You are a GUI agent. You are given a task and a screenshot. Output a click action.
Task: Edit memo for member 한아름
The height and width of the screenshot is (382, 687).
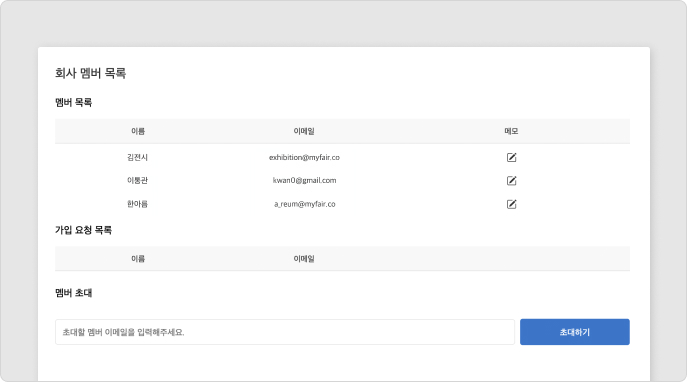511,204
